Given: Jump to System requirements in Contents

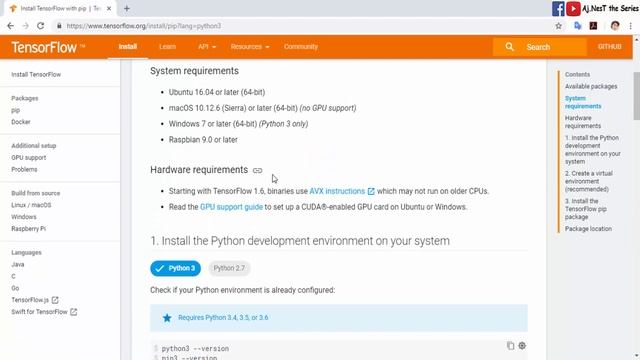Looking at the screenshot, I should 583,102.
